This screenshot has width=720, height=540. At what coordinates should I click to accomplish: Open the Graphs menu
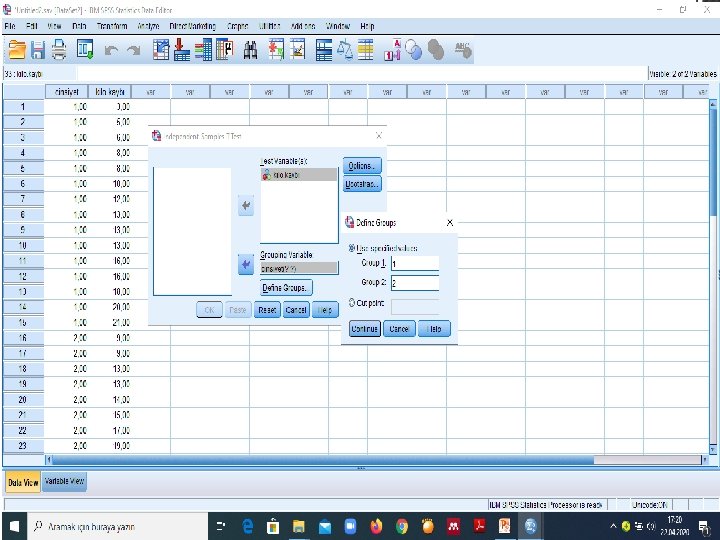tap(237, 26)
